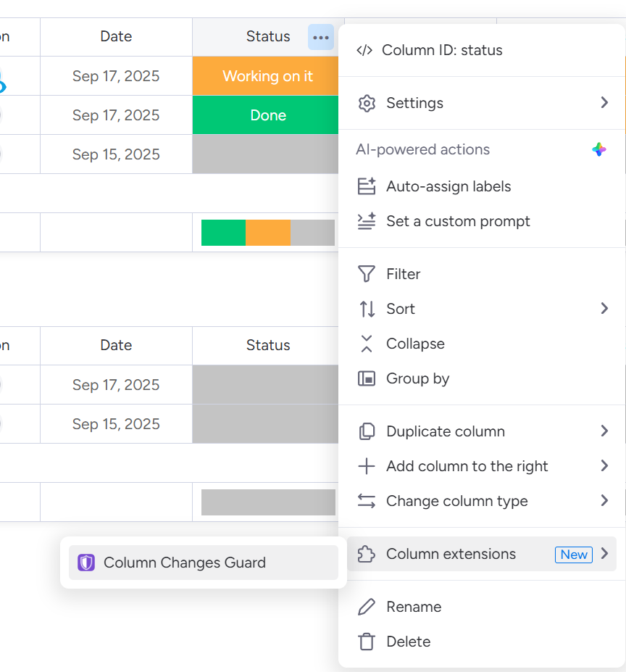Click the green Done status label
Image resolution: width=626 pixels, height=672 pixels.
point(268,115)
